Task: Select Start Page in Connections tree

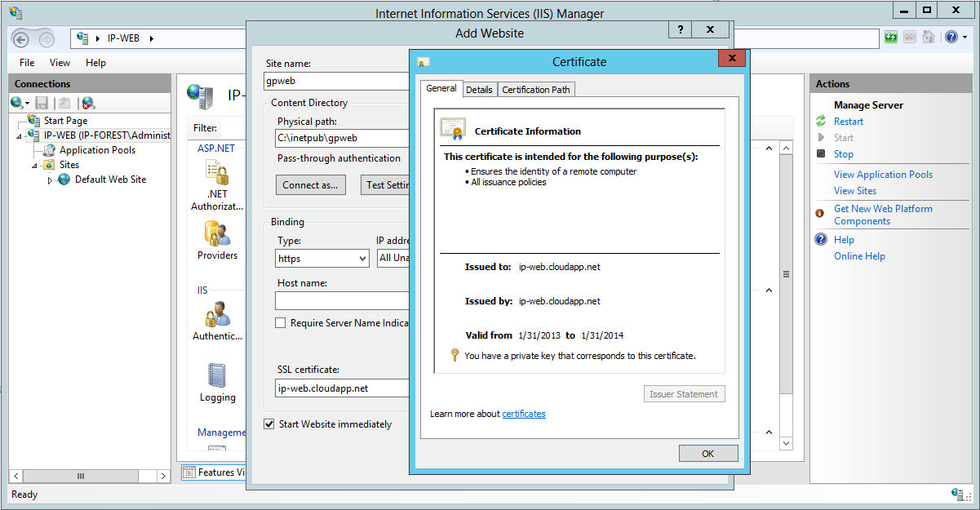Action: coord(65,121)
